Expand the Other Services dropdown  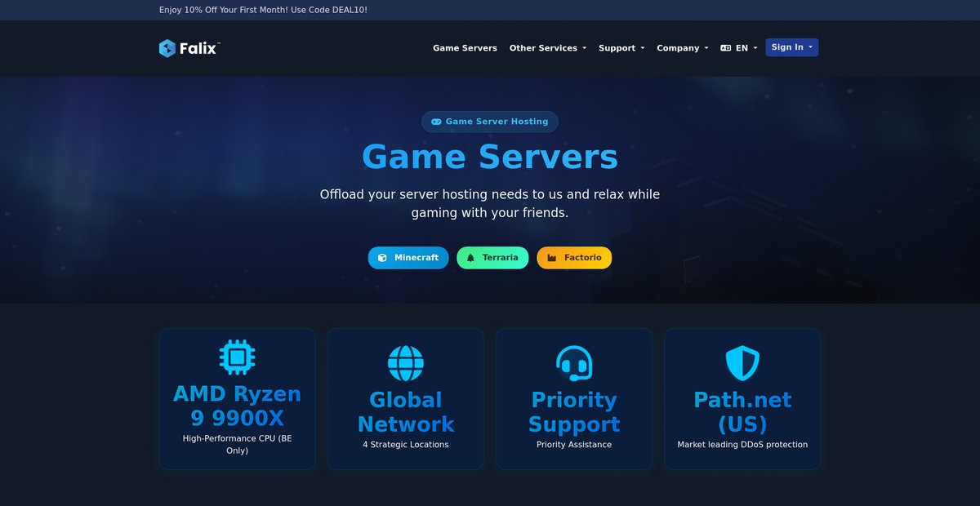[548, 48]
